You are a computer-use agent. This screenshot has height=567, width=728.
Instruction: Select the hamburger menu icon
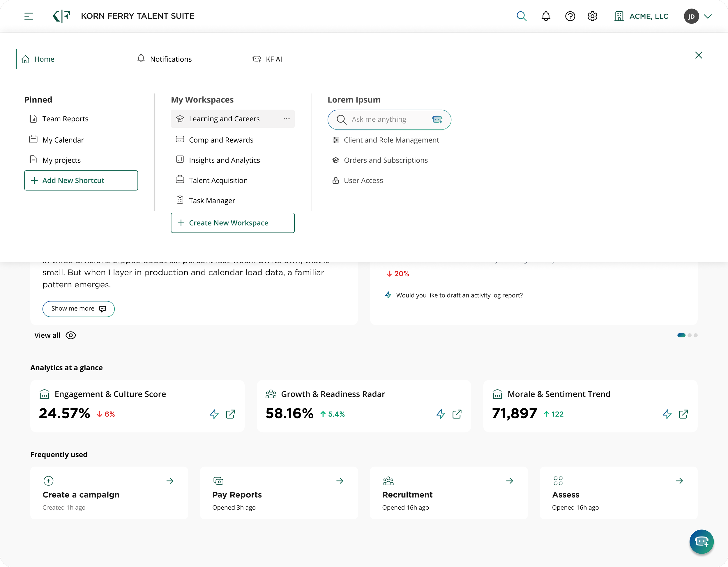(29, 16)
